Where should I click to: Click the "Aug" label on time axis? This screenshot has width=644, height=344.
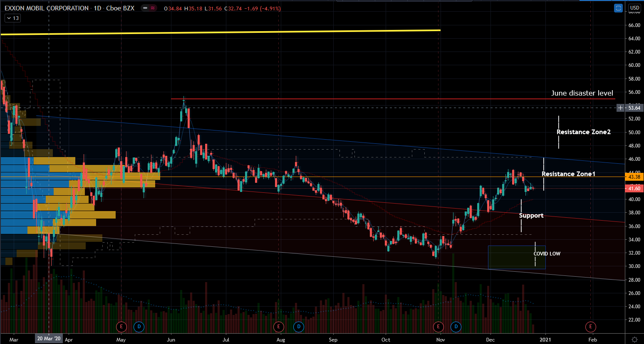(281, 340)
